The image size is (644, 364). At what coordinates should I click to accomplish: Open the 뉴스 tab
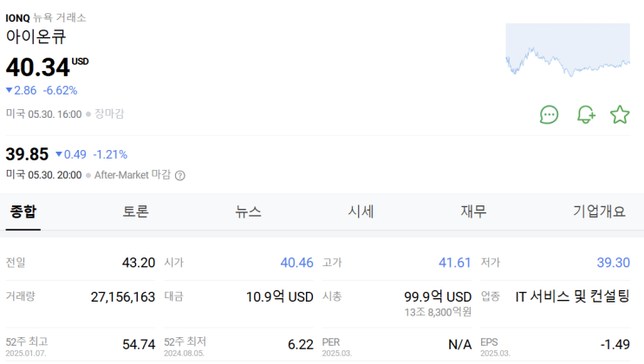[x=248, y=211]
